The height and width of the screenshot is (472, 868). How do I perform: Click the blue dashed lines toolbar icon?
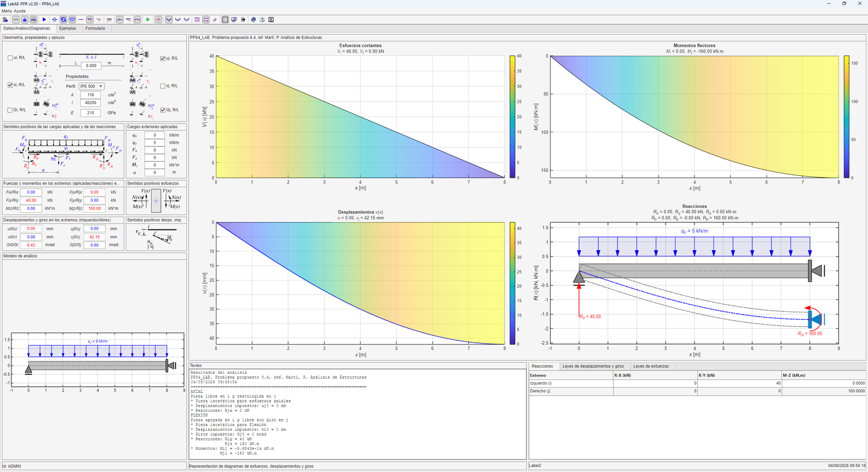pyautogui.click(x=206, y=20)
